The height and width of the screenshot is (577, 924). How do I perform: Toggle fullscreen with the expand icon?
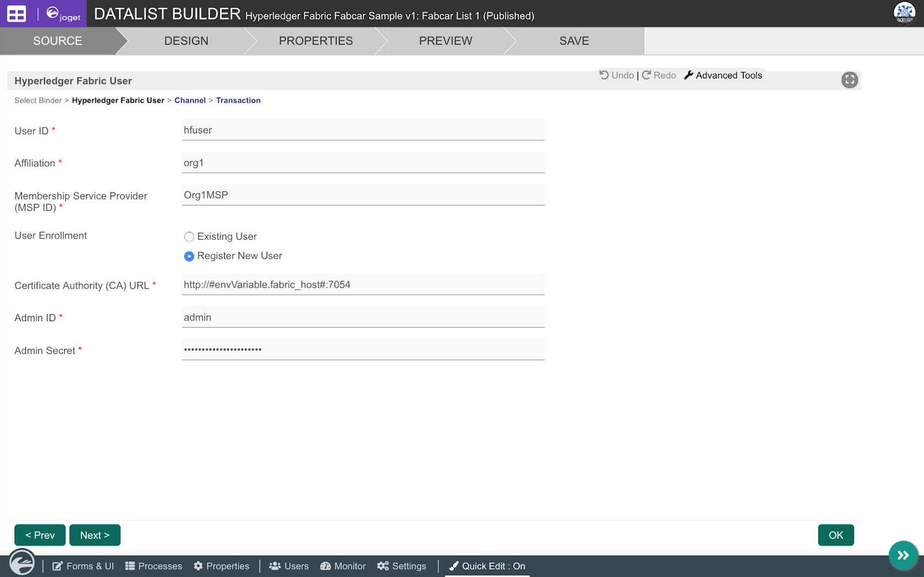[850, 80]
